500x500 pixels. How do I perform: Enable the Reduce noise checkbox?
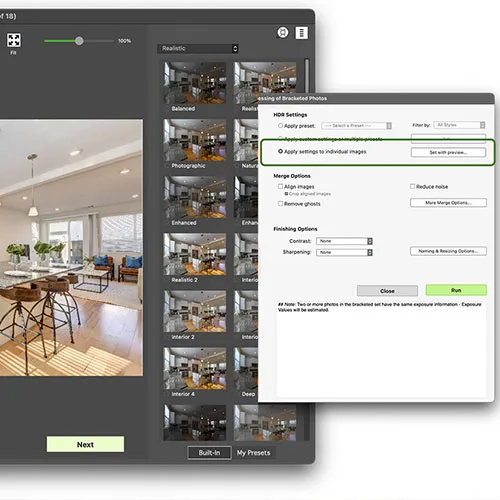pos(412,186)
